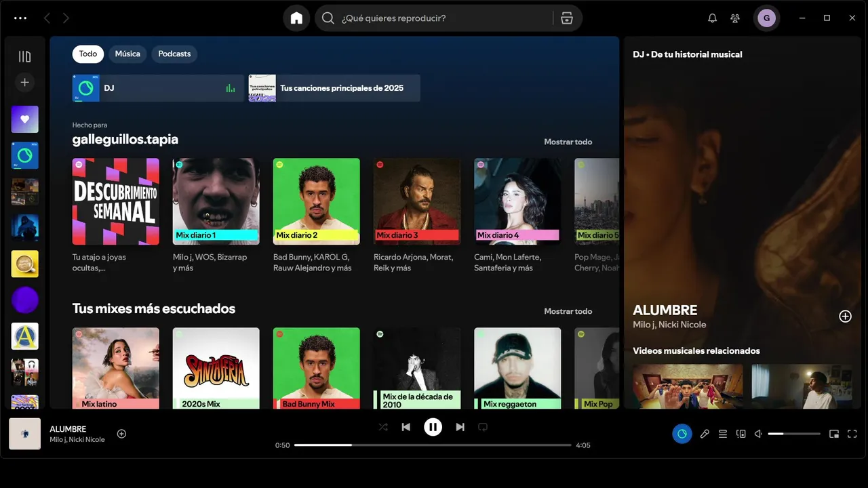Click the Home button
The width and height of the screenshot is (868, 488).
pos(296,18)
